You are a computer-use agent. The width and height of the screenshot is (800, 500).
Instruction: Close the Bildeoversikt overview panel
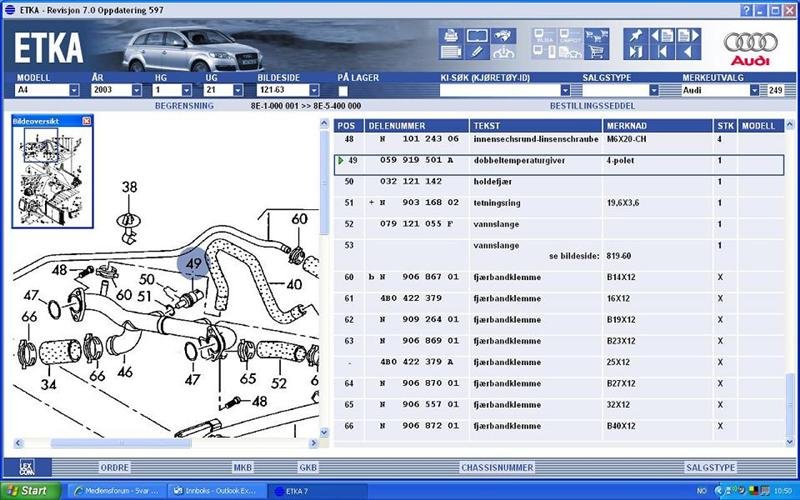tap(87, 121)
